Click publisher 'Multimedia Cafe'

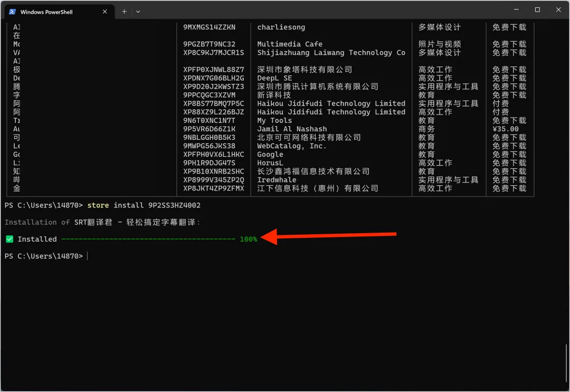290,44
